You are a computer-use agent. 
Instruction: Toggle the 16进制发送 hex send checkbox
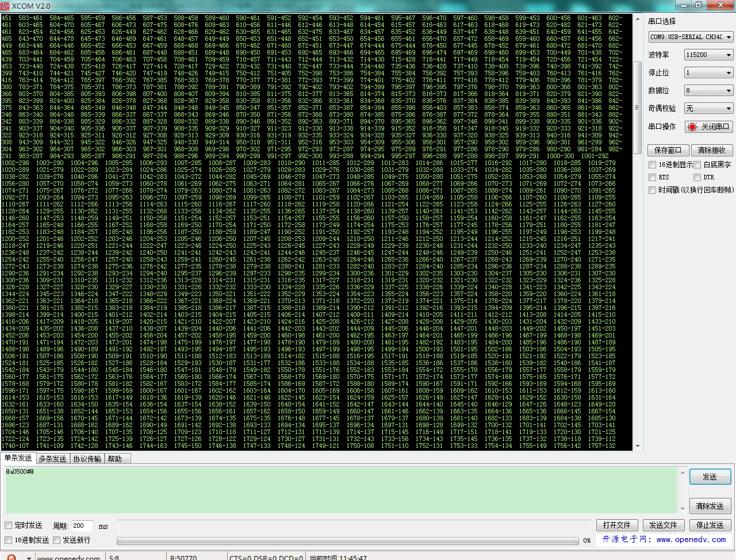coord(8,540)
